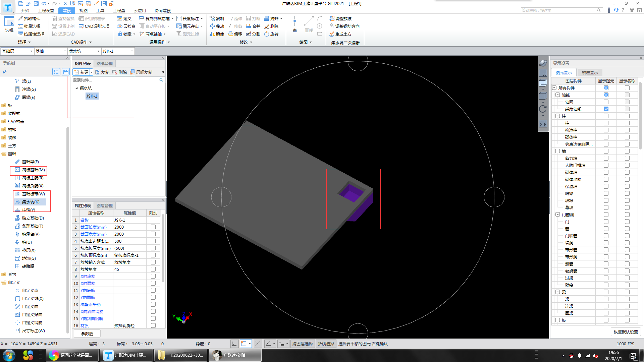Click the 偏移 tool
644x362 pixels.
[x=235, y=34]
